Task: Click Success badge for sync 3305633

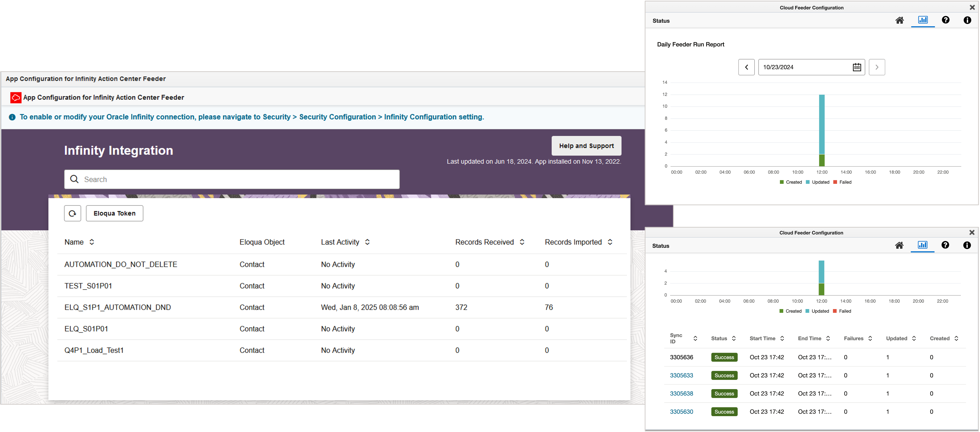Action: 724,376
